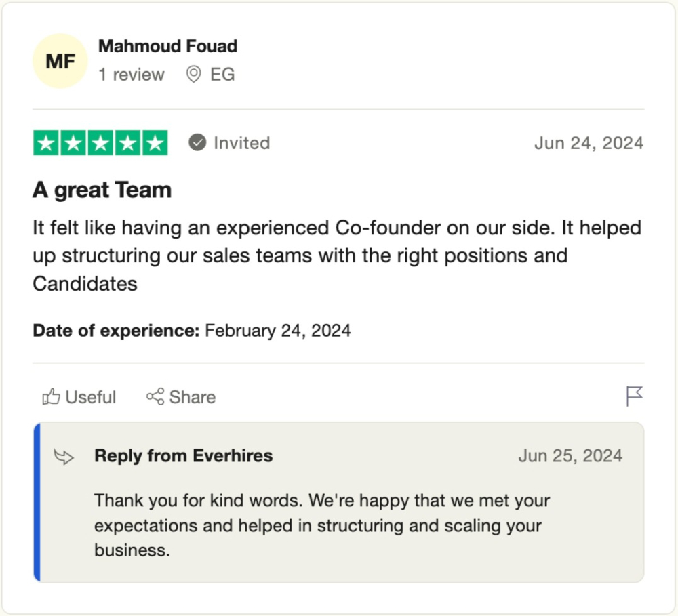Viewport: 678px width, 616px height.
Task: Click the Jun 25, 2024 reply date
Action: pos(570,456)
